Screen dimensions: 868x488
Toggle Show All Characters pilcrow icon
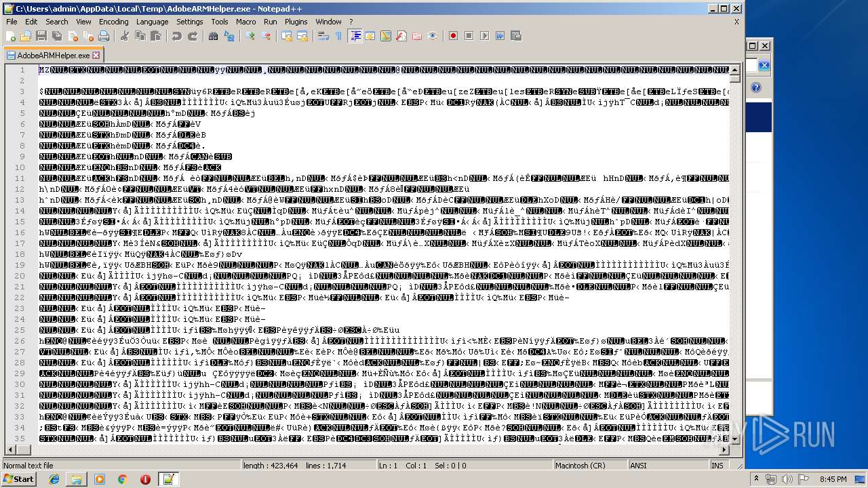[x=339, y=36]
